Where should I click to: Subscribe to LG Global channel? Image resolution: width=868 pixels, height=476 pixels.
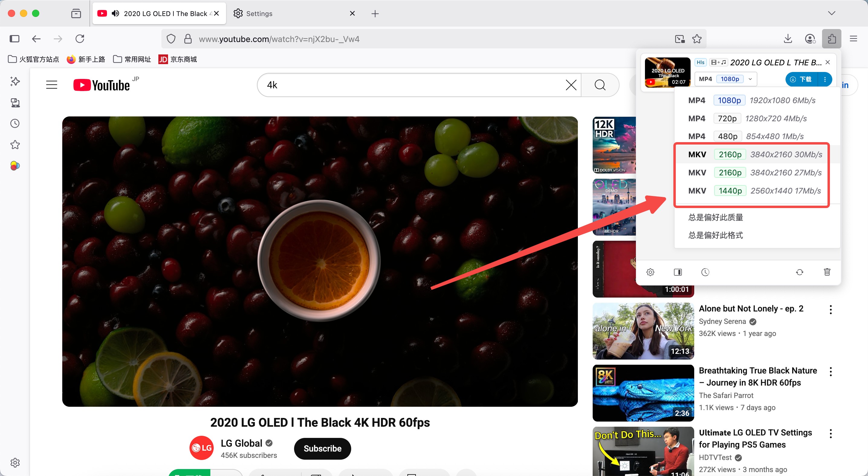coord(322,448)
